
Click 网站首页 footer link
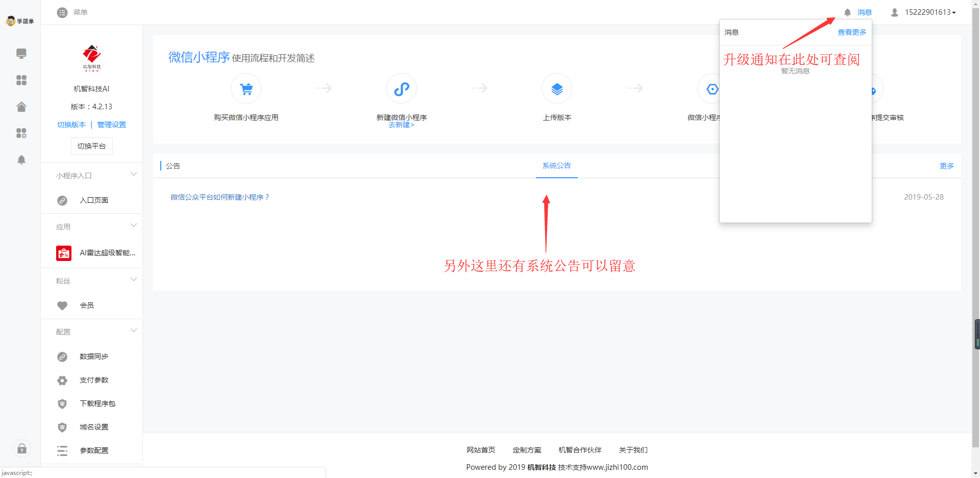(x=481, y=450)
